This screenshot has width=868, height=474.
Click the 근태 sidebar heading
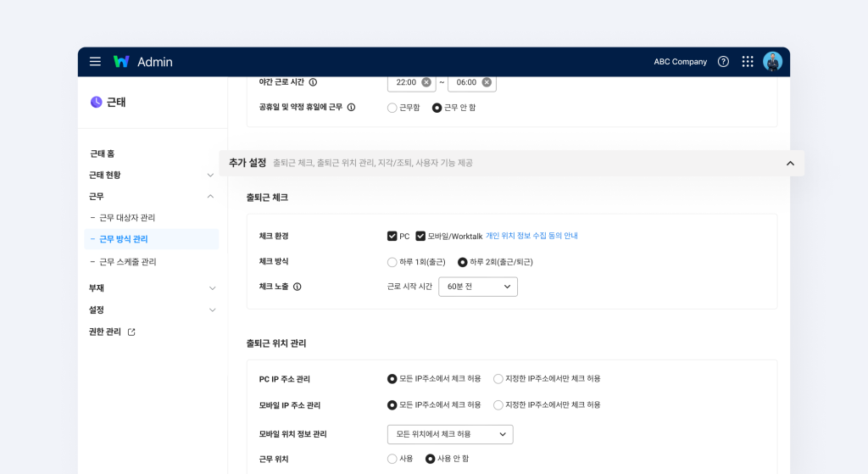(116, 102)
